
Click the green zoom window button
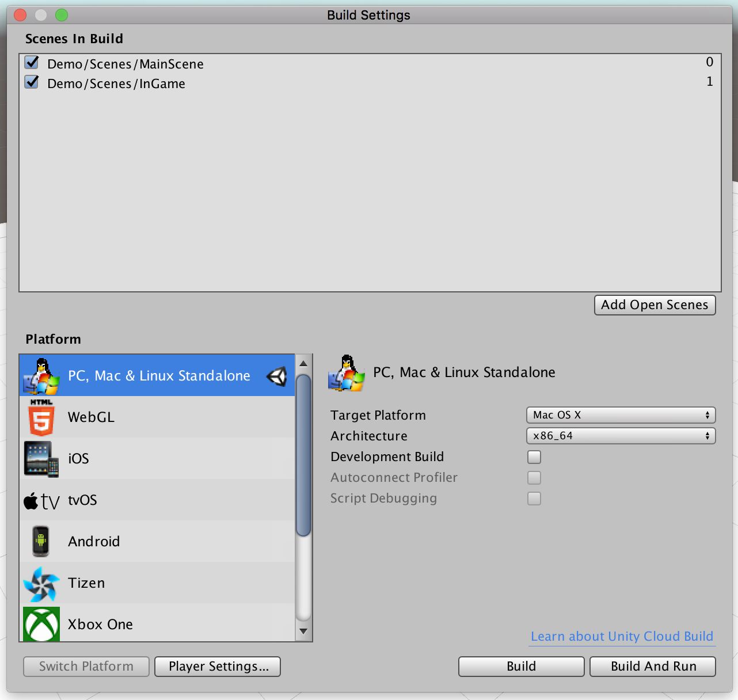click(x=62, y=15)
